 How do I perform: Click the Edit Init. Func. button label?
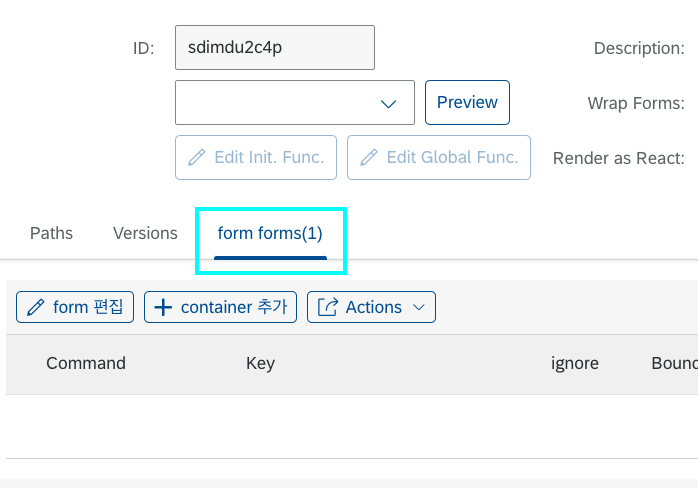269,157
